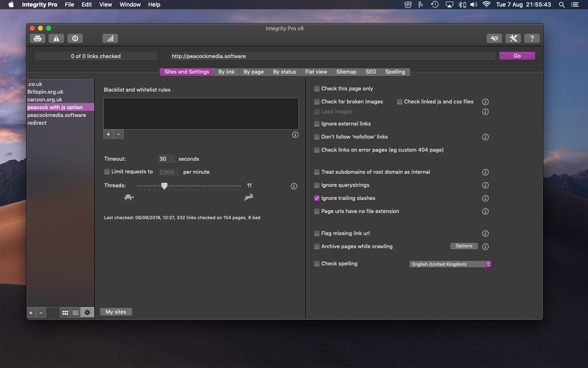Switch site list to grid view icon

[x=65, y=313]
